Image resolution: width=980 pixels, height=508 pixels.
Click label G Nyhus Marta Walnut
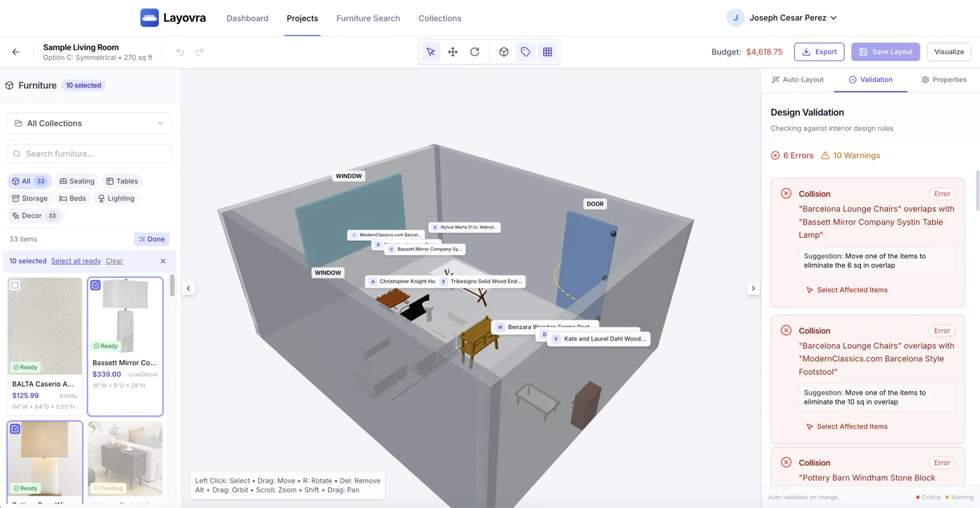(x=465, y=227)
